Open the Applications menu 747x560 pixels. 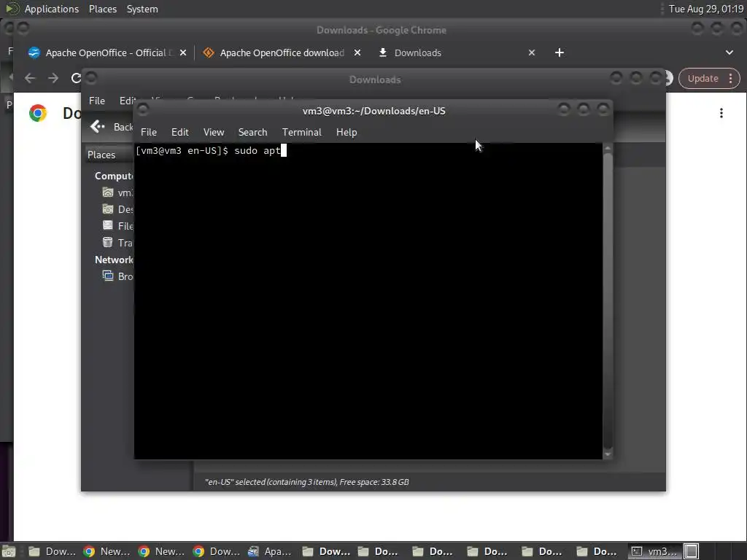[52, 9]
